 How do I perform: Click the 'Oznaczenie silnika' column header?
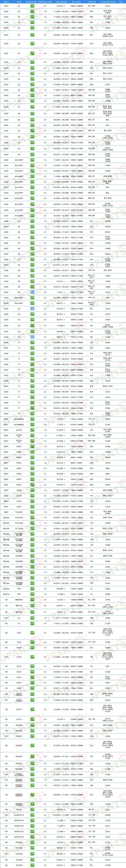108,2
